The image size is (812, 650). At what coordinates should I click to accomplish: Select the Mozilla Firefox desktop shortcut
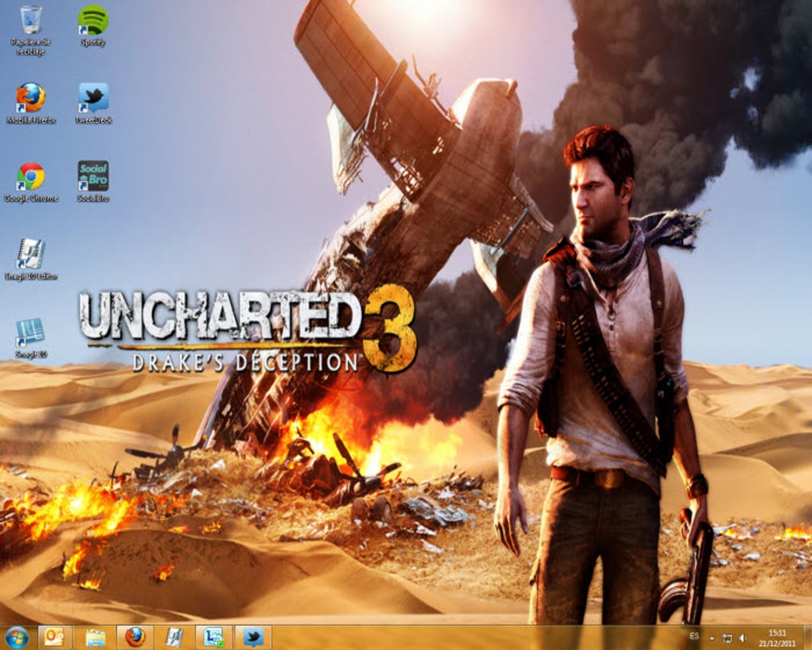point(31,103)
